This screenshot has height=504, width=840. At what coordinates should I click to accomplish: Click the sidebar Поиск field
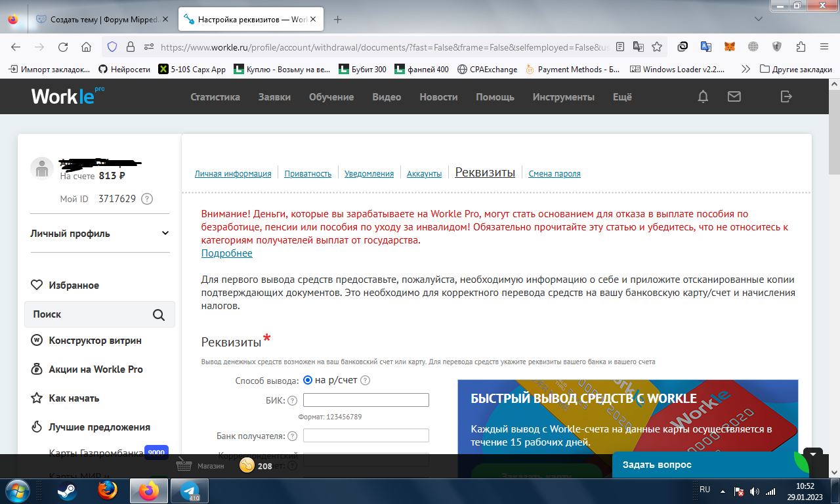100,314
